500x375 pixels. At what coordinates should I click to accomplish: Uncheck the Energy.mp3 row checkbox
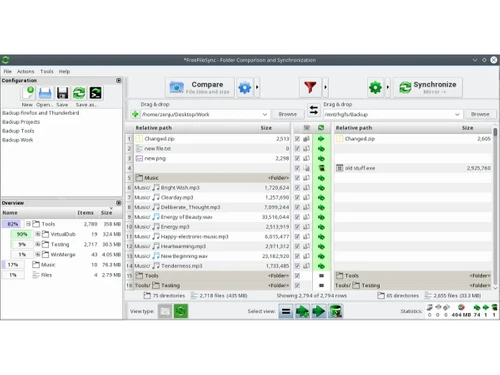297,227
